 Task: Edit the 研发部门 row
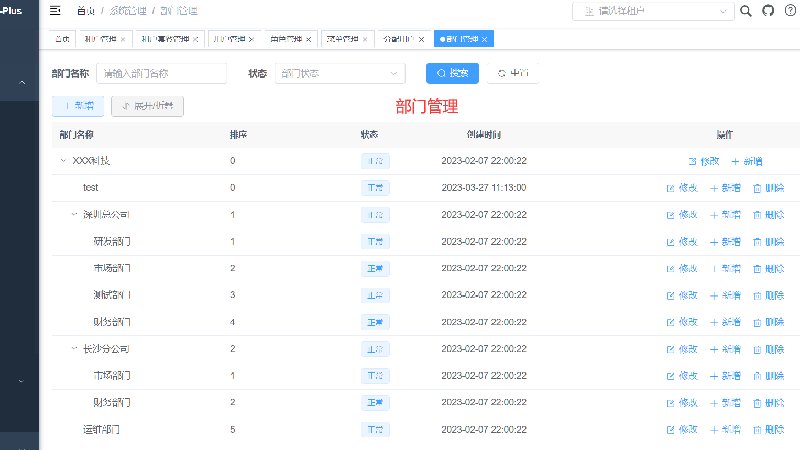click(x=682, y=242)
